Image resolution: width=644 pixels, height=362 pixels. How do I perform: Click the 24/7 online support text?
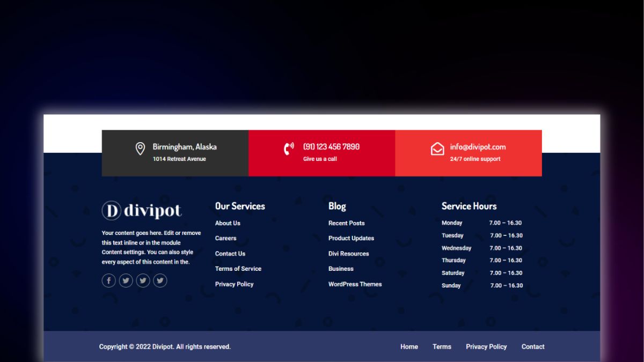click(475, 159)
